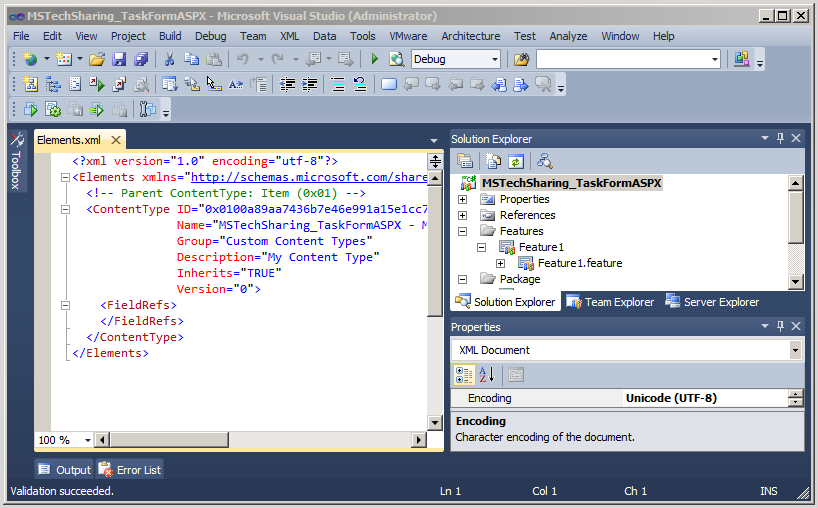Click the Solution Explorer vertical scrollbar thumb

[x=795, y=216]
